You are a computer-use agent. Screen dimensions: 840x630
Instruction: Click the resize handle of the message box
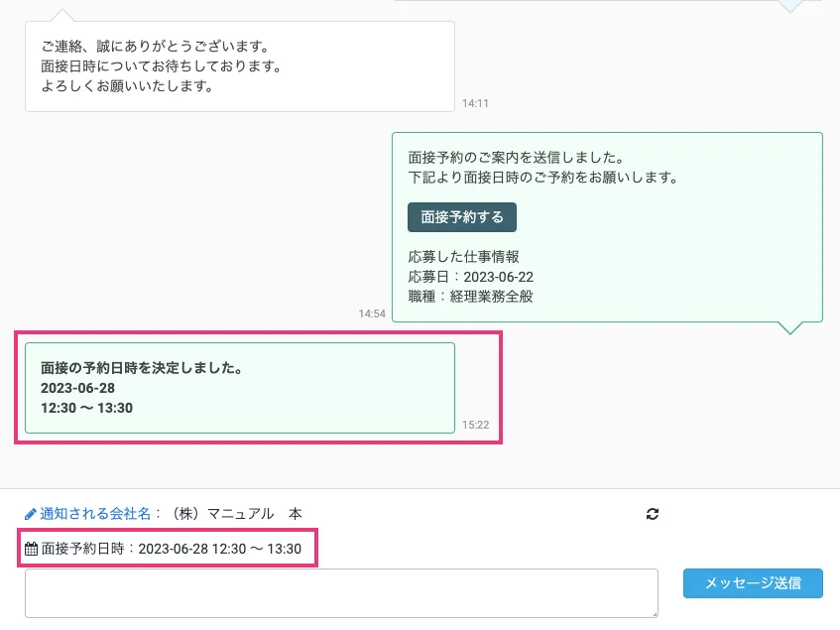tap(653, 612)
